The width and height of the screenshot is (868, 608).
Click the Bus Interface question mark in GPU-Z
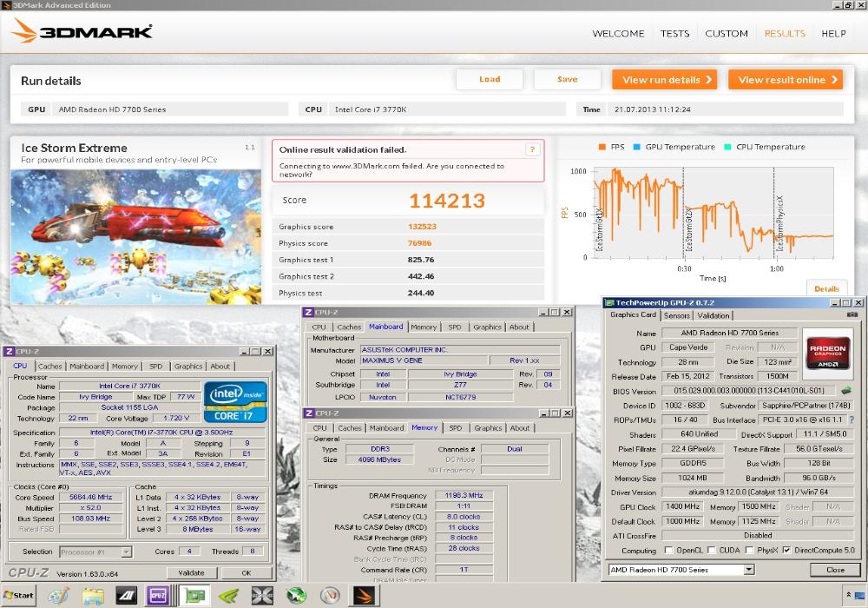(x=852, y=420)
